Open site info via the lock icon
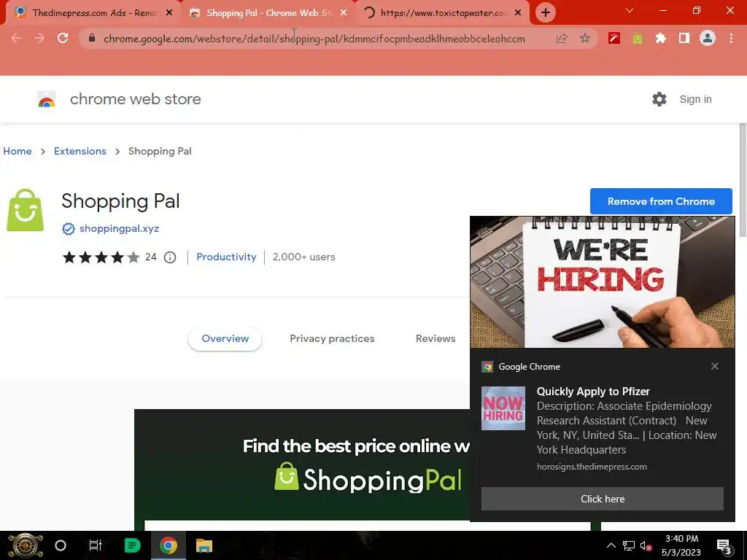This screenshot has width=747, height=560. point(92,39)
